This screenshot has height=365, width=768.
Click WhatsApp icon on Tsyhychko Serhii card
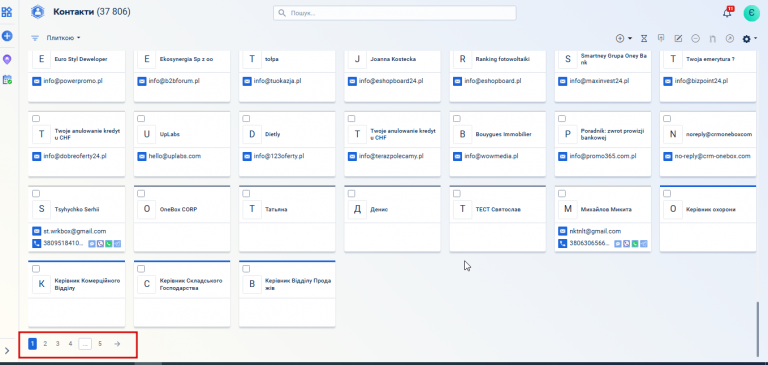[x=108, y=243]
